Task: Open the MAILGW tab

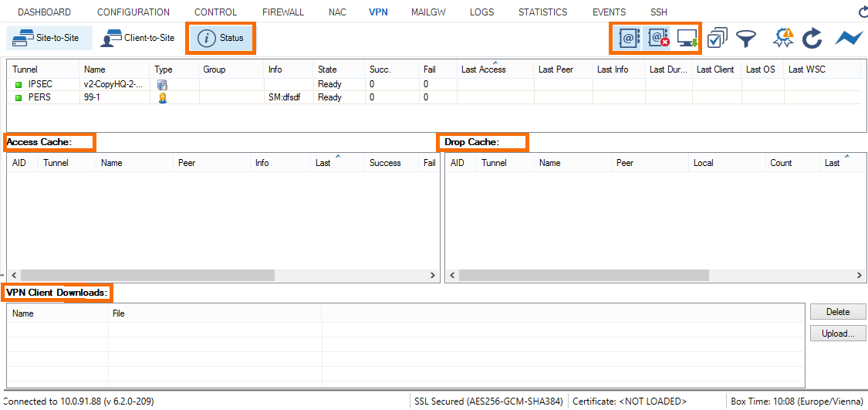Action: pos(428,12)
